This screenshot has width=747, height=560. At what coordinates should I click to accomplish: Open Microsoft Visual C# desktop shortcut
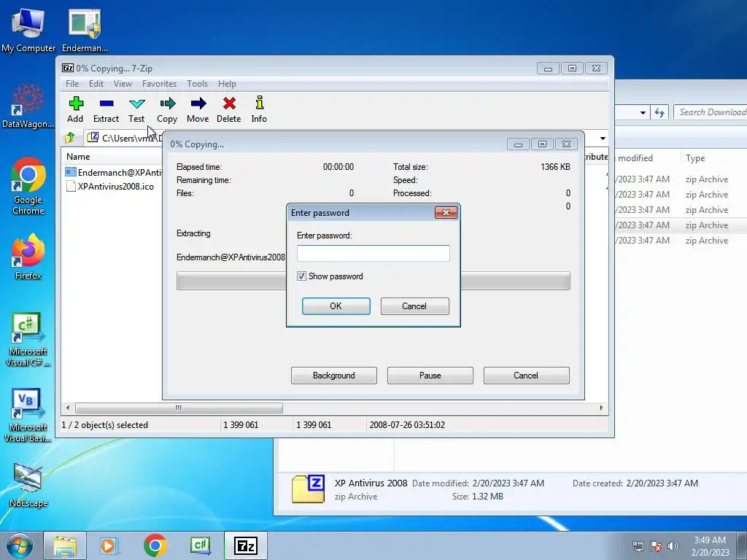(28, 340)
